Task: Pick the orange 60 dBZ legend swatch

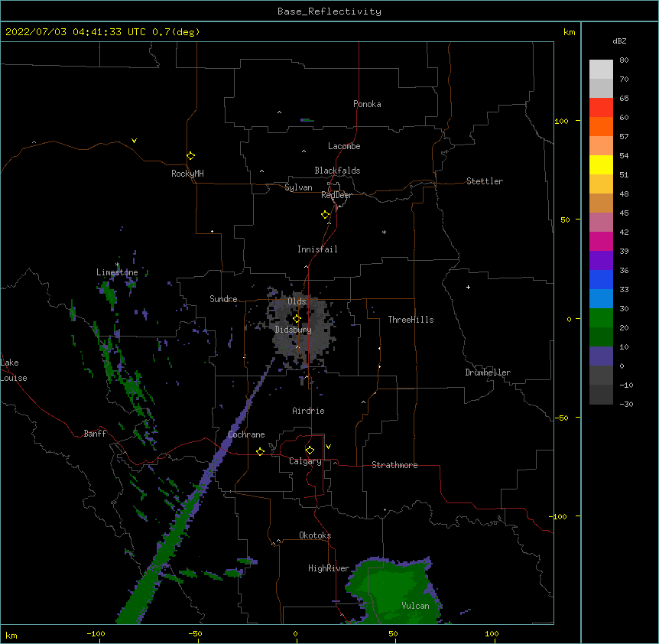Action: tap(601, 126)
